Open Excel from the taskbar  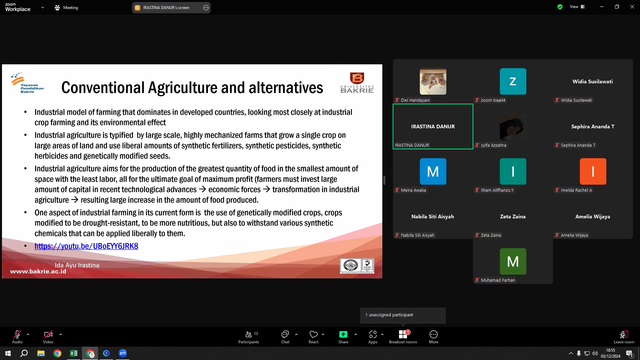click(x=73, y=353)
